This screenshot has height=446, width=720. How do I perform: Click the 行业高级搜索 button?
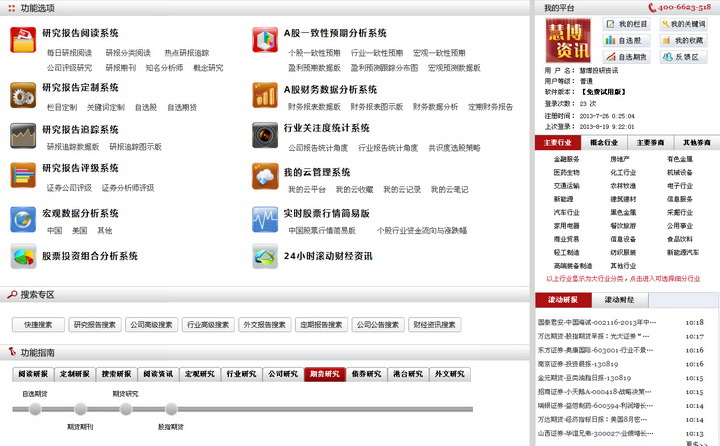(208, 325)
